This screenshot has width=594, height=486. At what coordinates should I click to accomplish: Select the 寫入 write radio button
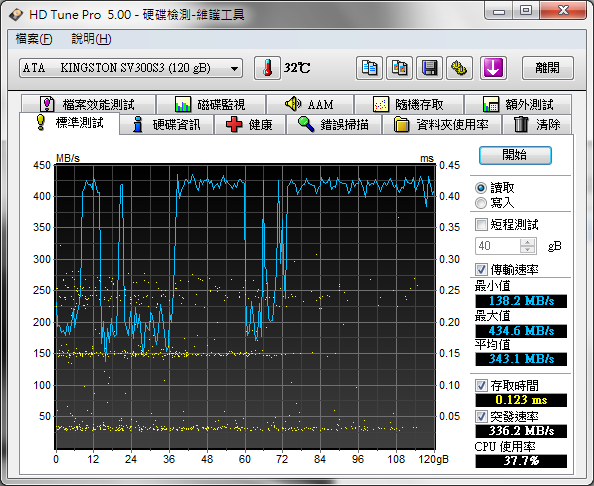pos(481,203)
